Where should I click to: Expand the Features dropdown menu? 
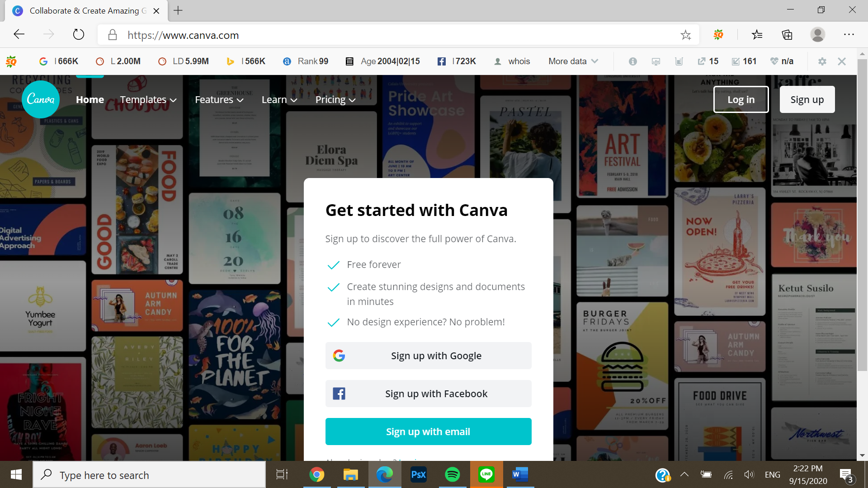[x=219, y=99]
